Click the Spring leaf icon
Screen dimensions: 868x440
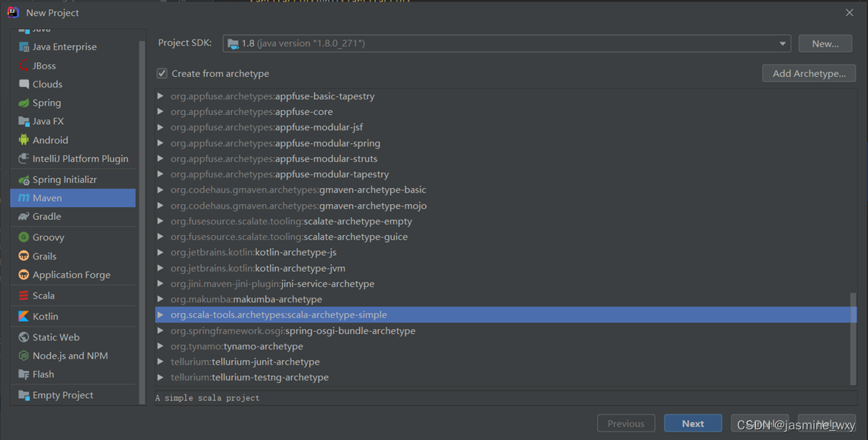click(24, 103)
